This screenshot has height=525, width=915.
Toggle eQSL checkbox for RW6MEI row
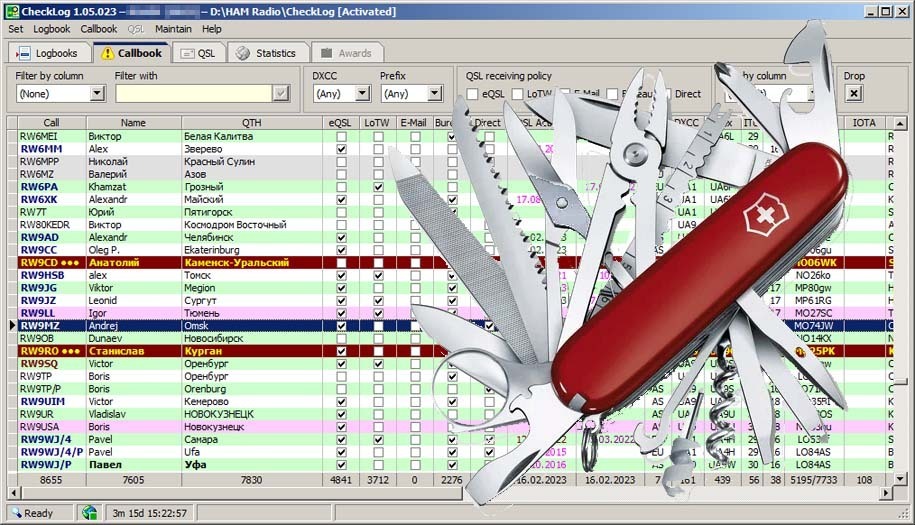pos(341,136)
